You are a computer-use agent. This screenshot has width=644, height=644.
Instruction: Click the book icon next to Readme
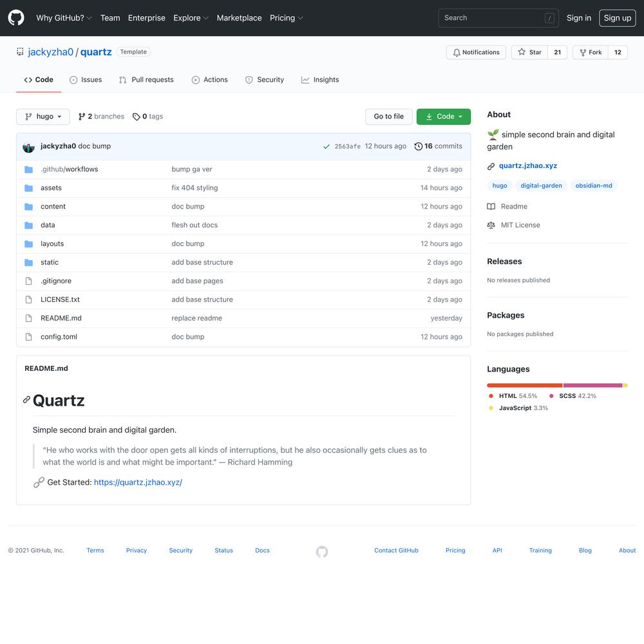coord(491,206)
